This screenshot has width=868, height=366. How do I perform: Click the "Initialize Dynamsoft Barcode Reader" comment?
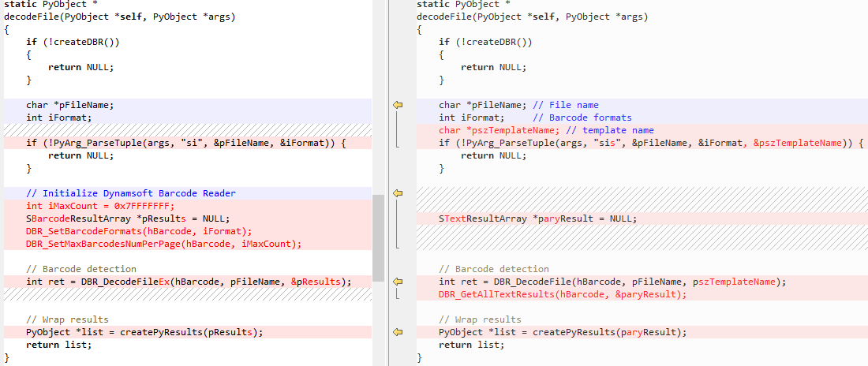point(130,193)
